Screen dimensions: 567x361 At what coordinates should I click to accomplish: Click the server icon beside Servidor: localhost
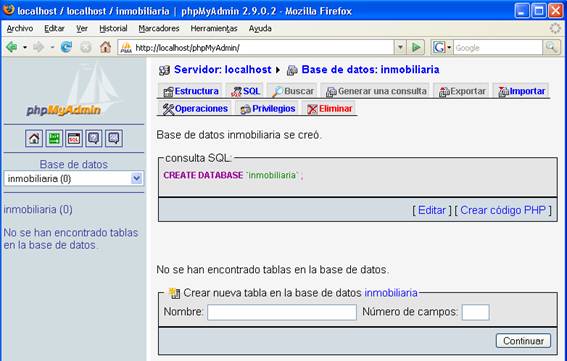tap(164, 70)
